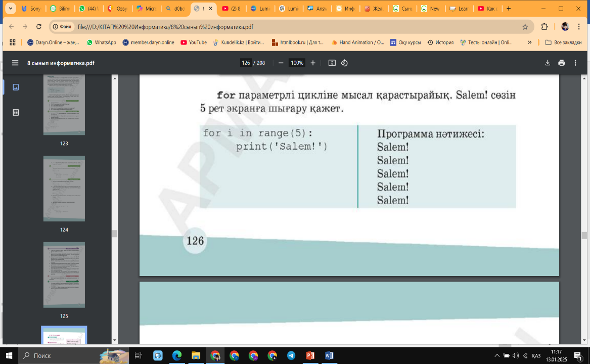Screen dimensions: 590x364
Task: Print the PDF document
Action: [561, 63]
